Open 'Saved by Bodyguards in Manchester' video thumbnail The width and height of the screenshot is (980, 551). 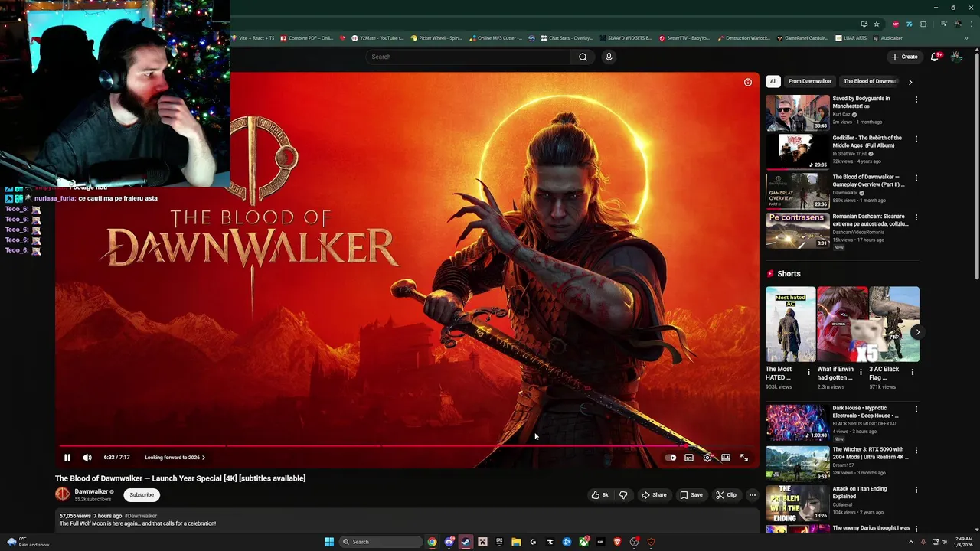click(797, 112)
